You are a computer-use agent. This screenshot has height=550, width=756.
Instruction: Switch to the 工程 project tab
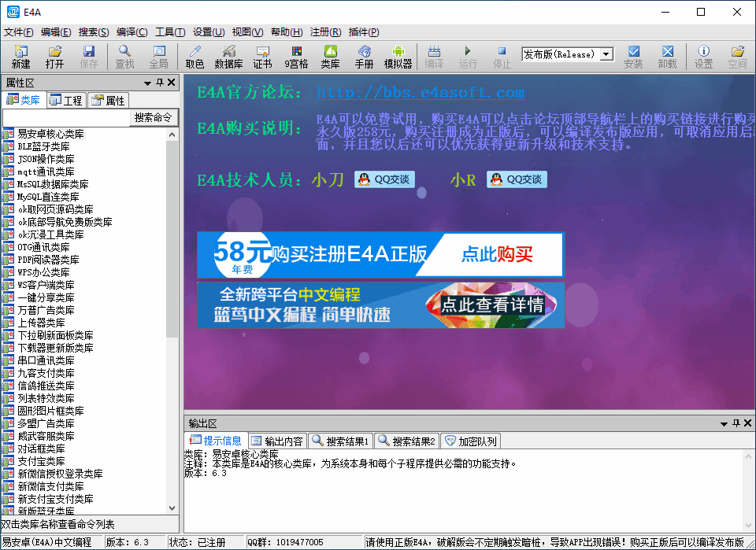pyautogui.click(x=66, y=101)
